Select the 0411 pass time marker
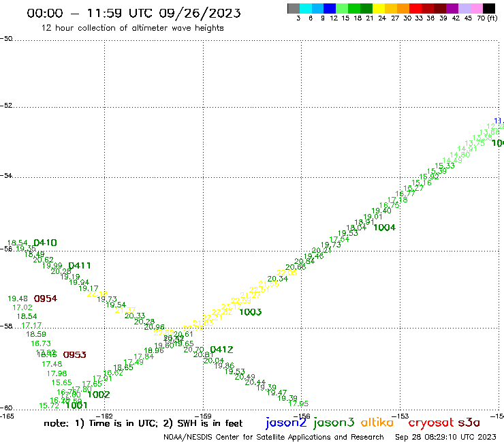The height and width of the screenshot is (443, 504). (80, 265)
